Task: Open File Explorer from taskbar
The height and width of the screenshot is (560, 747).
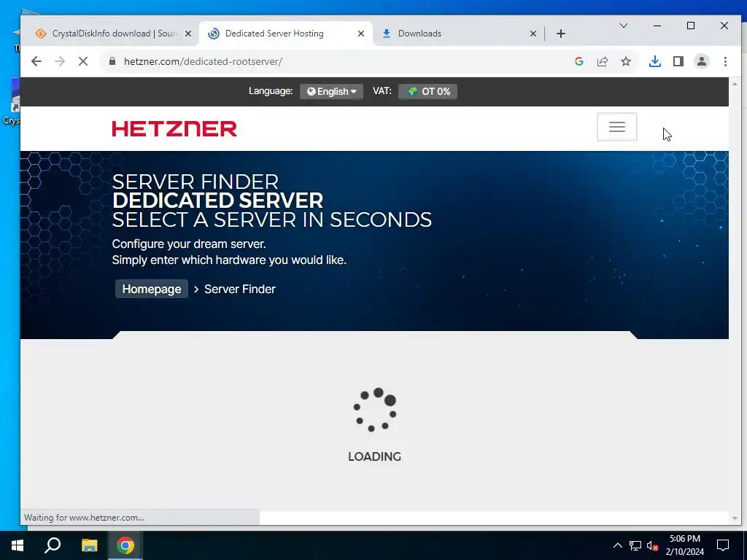Action: 89,545
